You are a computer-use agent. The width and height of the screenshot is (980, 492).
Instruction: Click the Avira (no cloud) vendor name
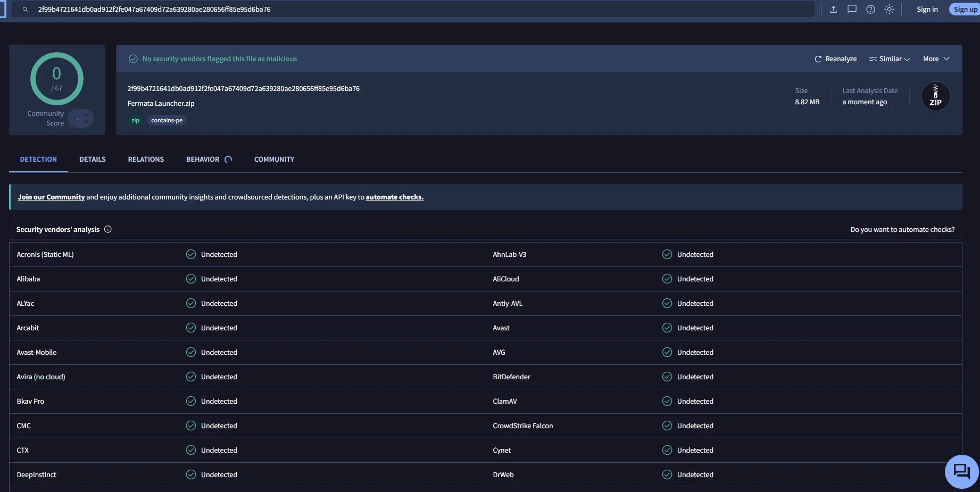click(x=41, y=377)
